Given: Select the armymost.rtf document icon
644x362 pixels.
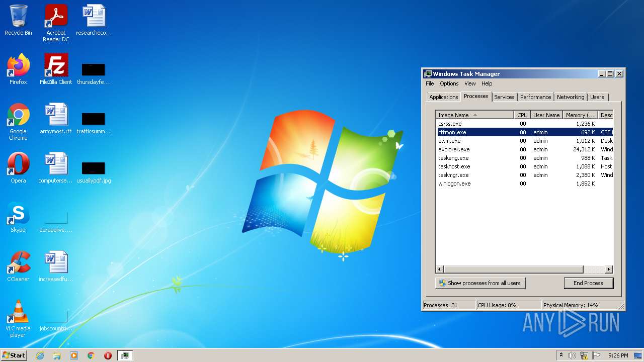Looking at the screenshot, I should tap(56, 119).
